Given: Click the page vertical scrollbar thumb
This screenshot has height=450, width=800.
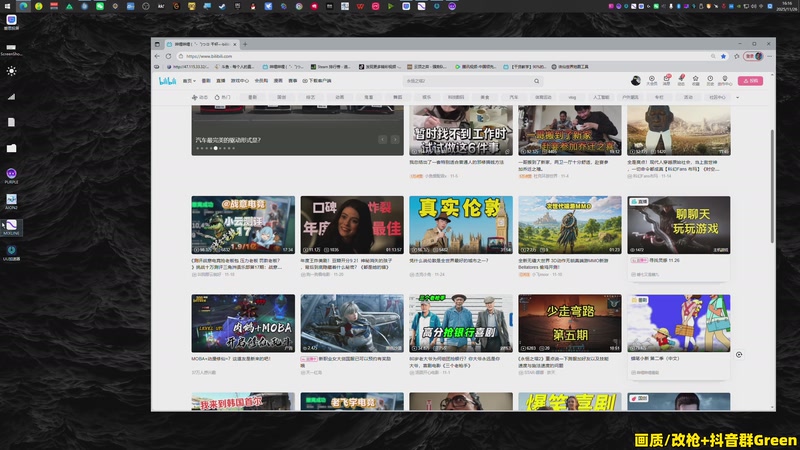Looking at the screenshot, I should (772, 186).
